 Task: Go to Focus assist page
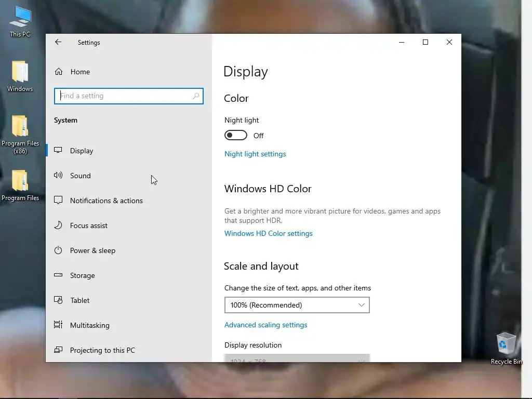tap(129, 225)
